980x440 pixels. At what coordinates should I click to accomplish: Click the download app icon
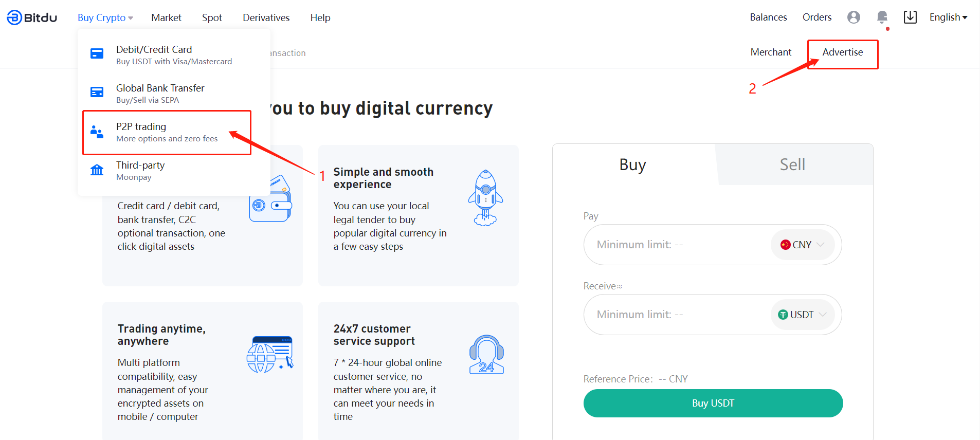[910, 17]
